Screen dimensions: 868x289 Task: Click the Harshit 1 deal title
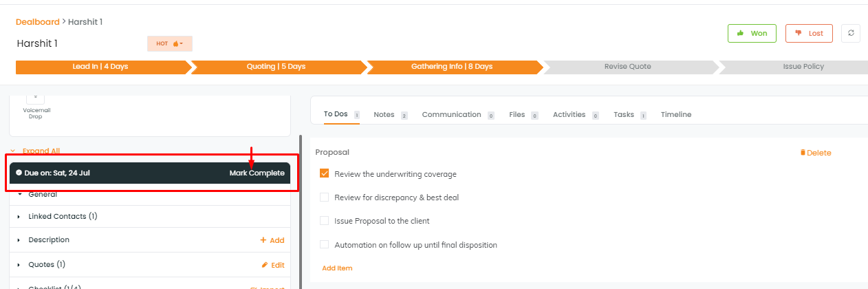[36, 43]
